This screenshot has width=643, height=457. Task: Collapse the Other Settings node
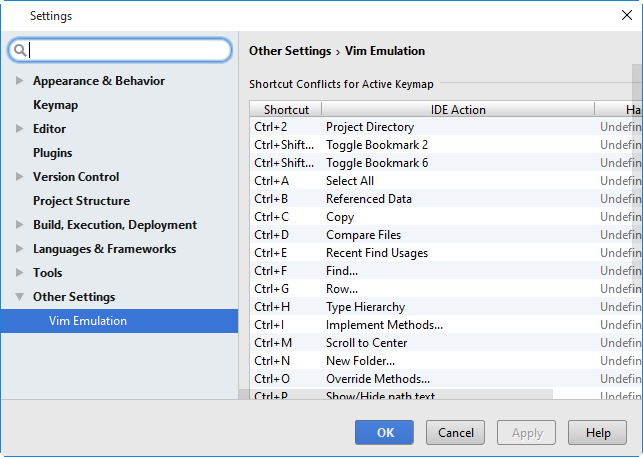[19, 297]
